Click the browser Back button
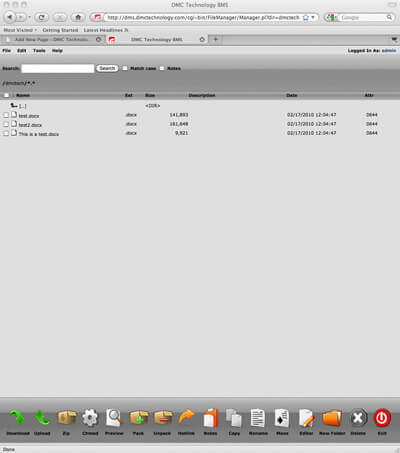 click(x=10, y=17)
